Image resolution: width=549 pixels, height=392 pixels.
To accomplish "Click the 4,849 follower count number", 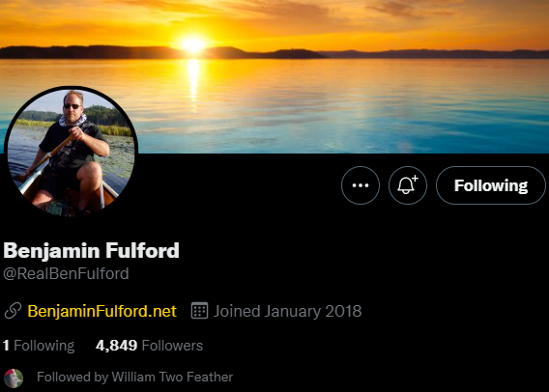I will [117, 346].
